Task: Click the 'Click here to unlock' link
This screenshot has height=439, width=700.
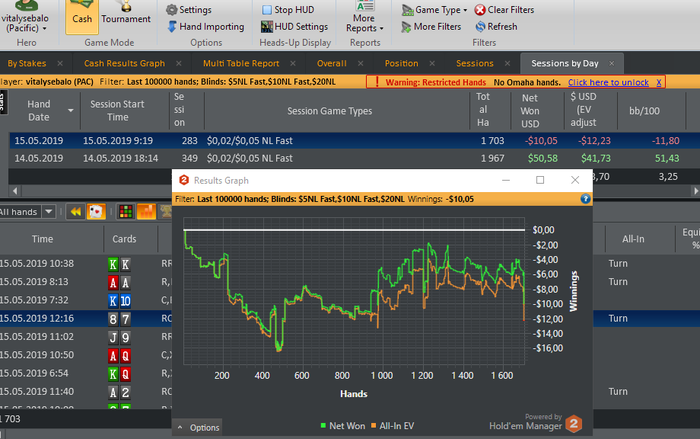Action: coord(608,82)
